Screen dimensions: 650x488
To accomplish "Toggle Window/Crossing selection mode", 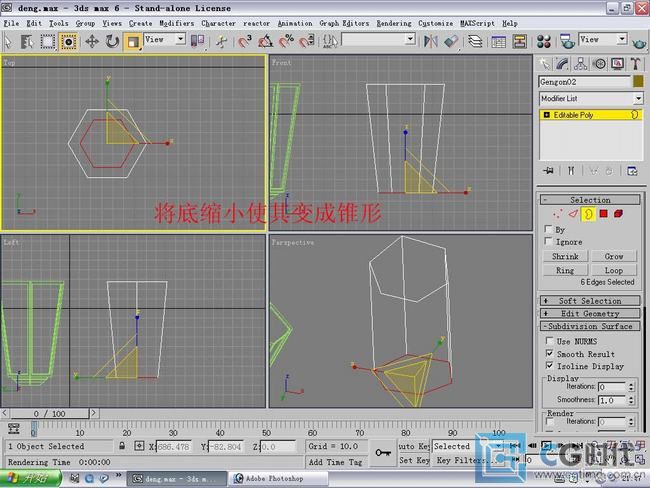I will pos(68,41).
